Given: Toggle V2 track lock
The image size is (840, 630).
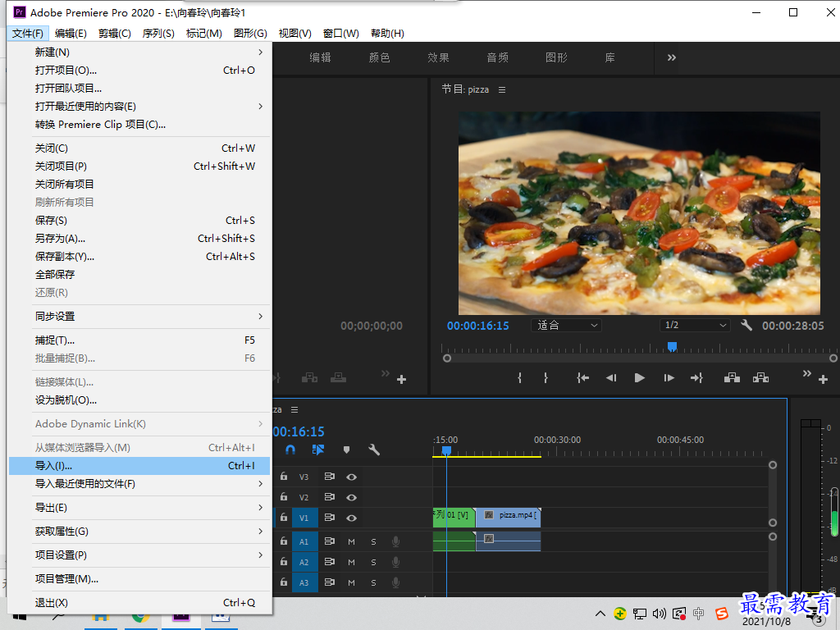Looking at the screenshot, I should pyautogui.click(x=284, y=497).
